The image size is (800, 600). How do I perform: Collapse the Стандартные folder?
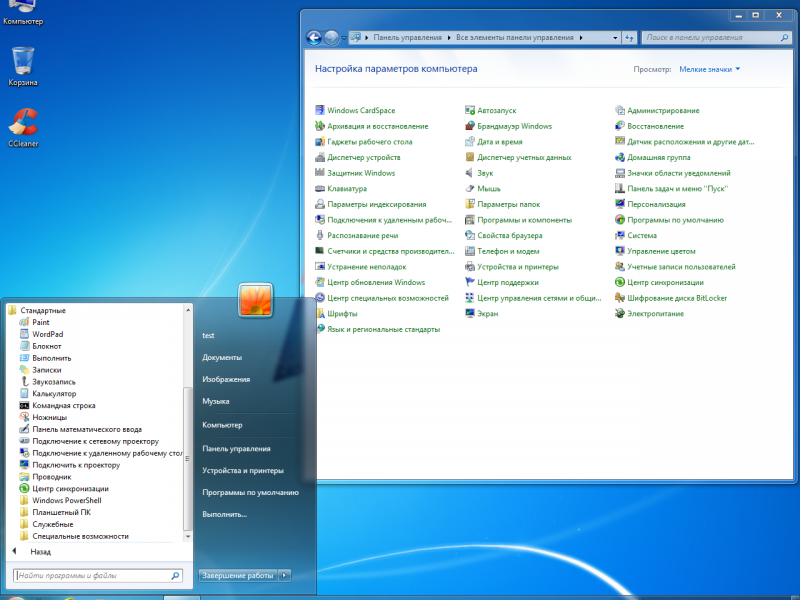[x=38, y=310]
